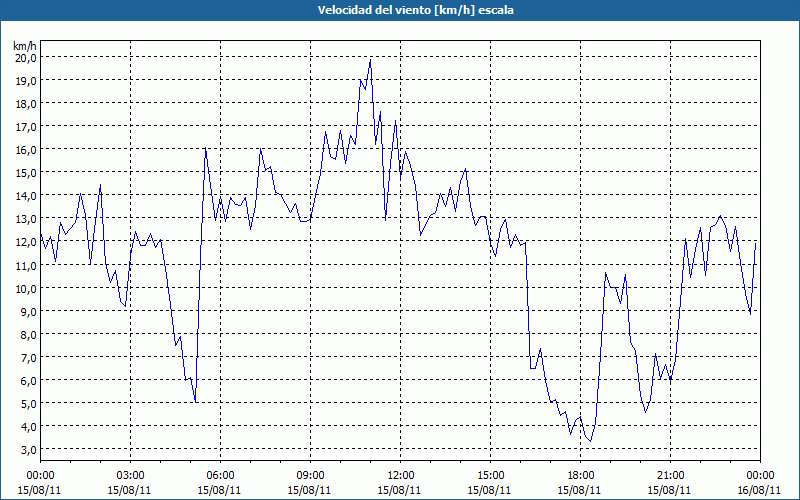
Task: Select the "09:00" x-axis time label
Action: 310,476
